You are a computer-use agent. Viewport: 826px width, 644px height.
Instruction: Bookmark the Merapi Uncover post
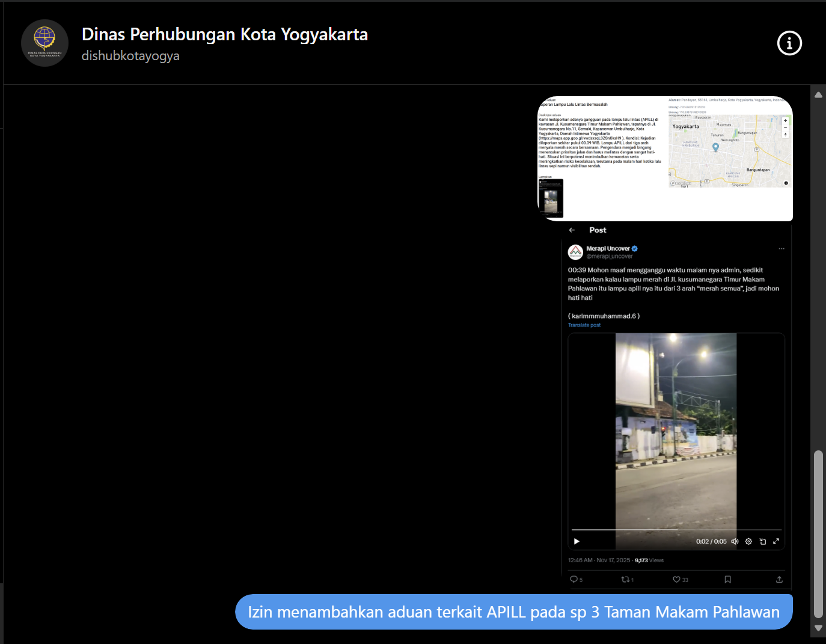(727, 579)
